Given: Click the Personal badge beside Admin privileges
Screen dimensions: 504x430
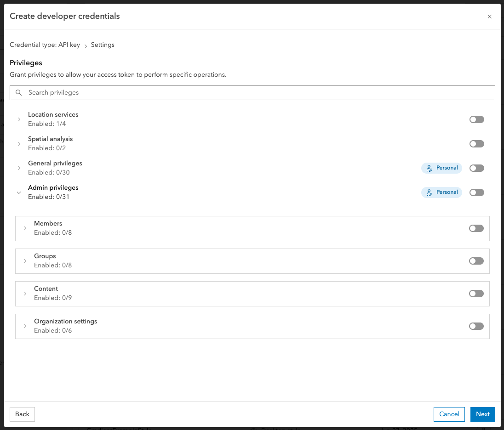Looking at the screenshot, I should pos(441,192).
